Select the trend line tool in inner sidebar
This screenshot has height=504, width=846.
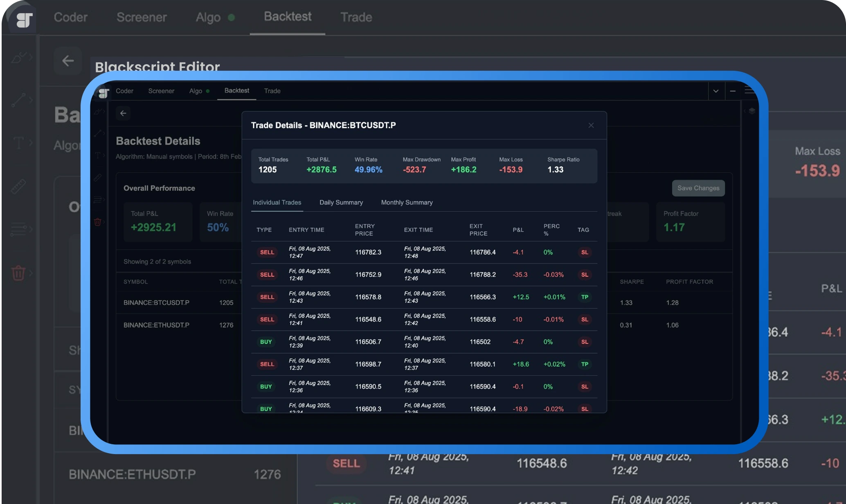[97, 133]
